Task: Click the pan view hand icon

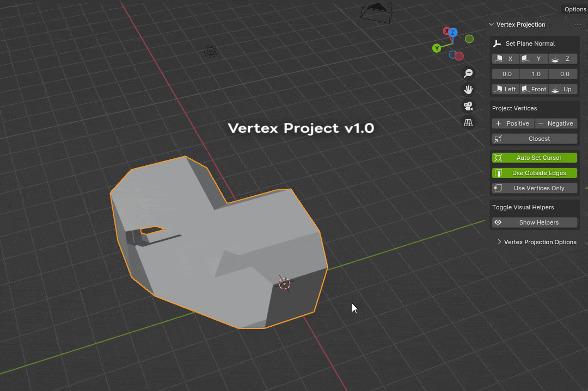Action: (468, 90)
